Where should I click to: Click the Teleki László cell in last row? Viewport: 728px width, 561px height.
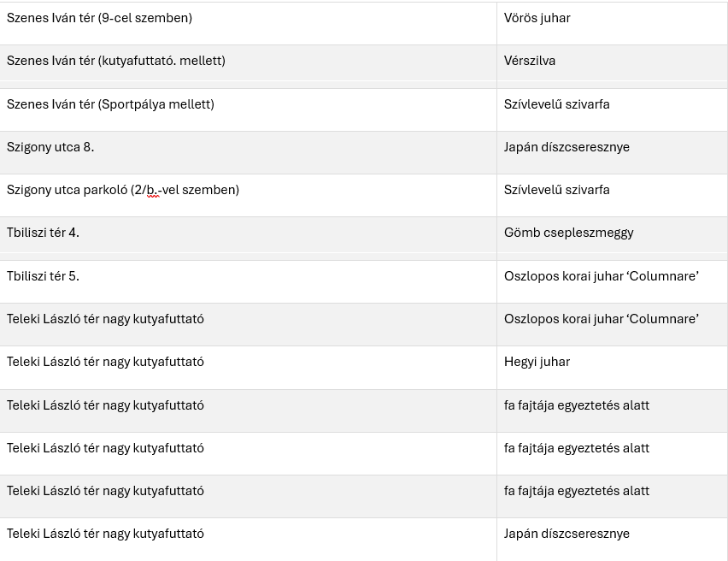(105, 534)
